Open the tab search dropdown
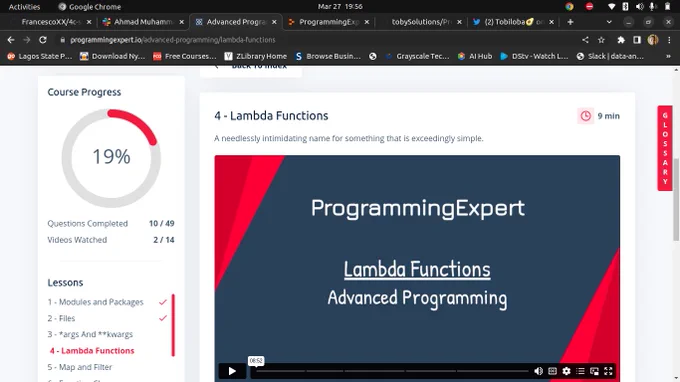680x382 pixels. (x=609, y=22)
